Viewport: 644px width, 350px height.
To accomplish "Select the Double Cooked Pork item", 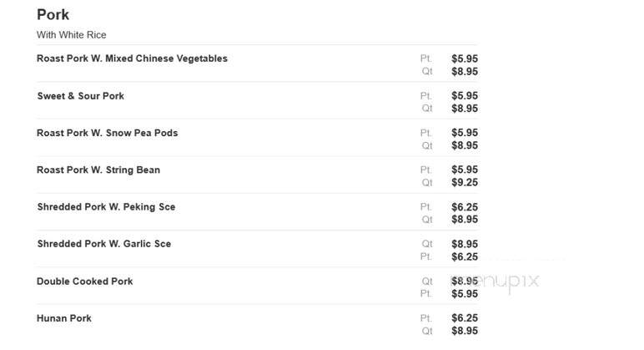I will 84,282.
